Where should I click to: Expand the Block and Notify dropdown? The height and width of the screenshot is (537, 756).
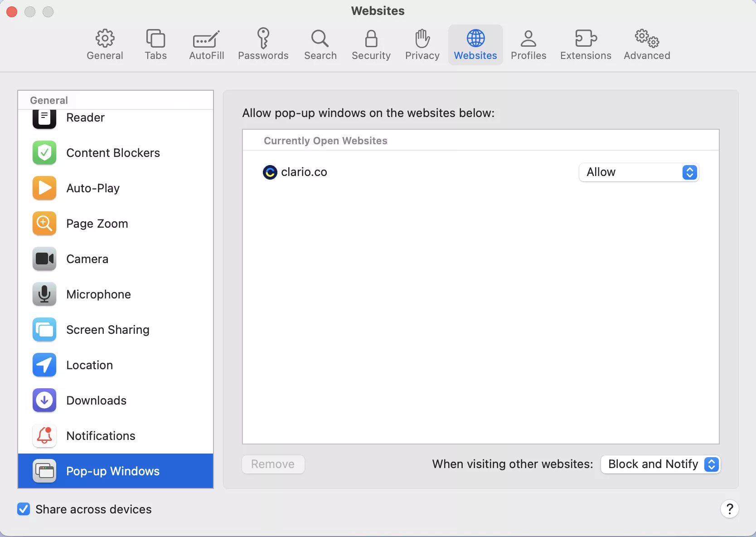click(660, 464)
